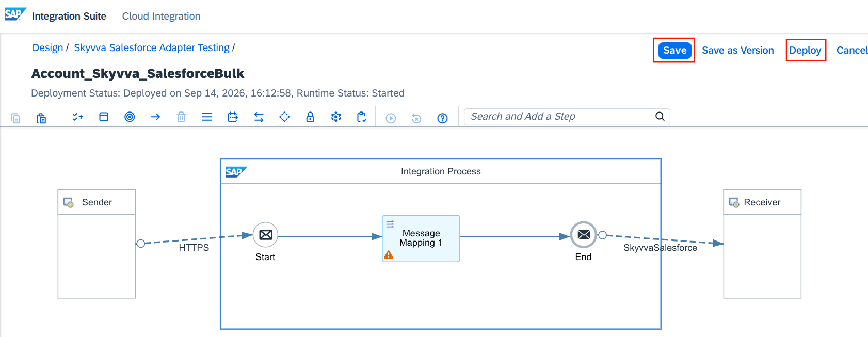Click the checklist-plus icon in toolbar
Image resolution: width=868 pixels, height=337 pixels.
tap(78, 117)
